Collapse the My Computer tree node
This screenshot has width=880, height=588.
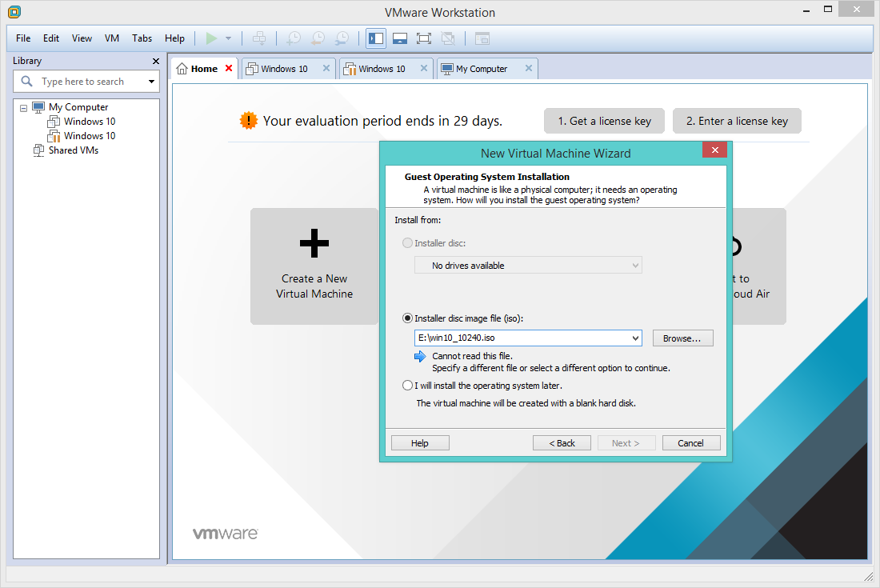click(23, 108)
